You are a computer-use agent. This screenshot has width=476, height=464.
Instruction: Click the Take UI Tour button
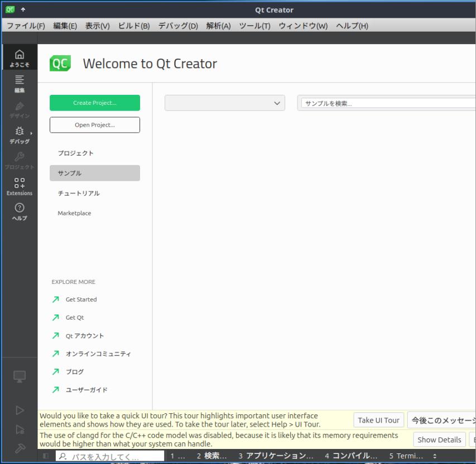(378, 420)
